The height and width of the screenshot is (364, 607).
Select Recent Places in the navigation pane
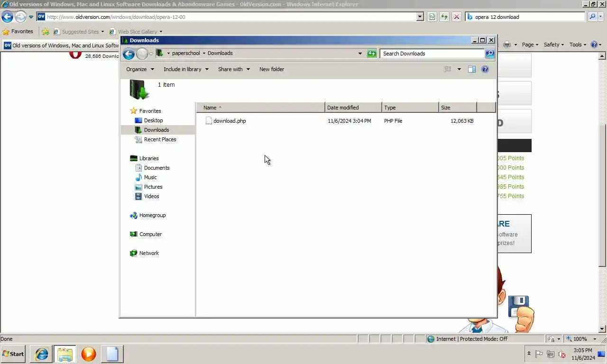click(160, 139)
